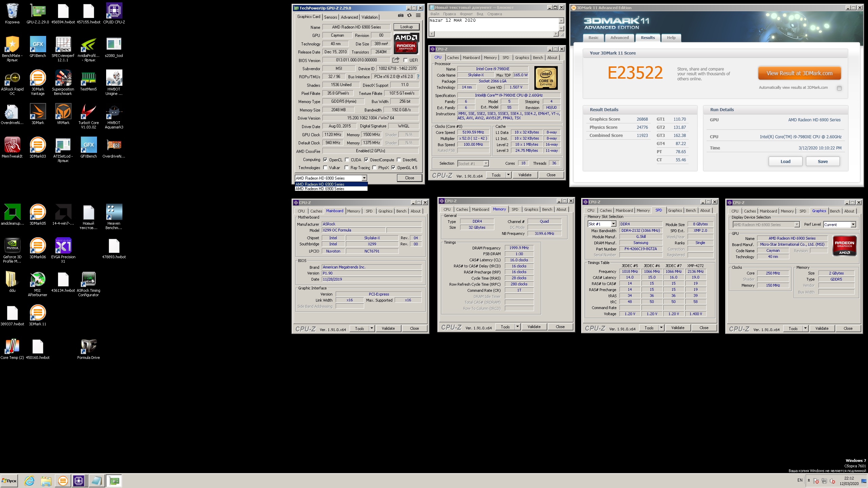
Task: Toggle the DirectCompute checkbox
Action: [366, 160]
